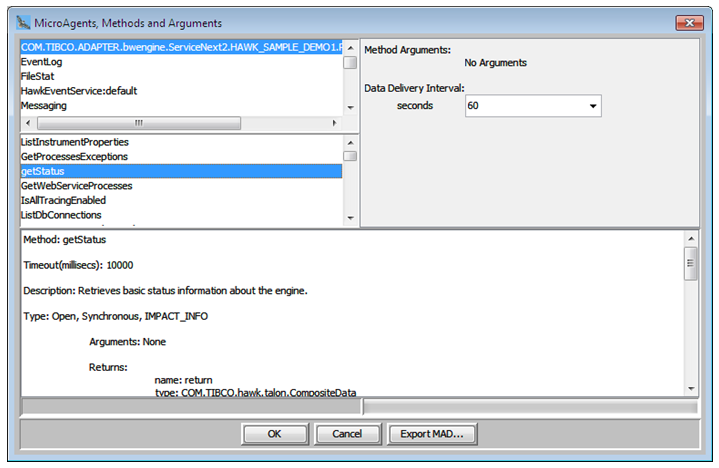Click the Export MAD... button
The width and height of the screenshot is (719, 468).
(x=432, y=434)
